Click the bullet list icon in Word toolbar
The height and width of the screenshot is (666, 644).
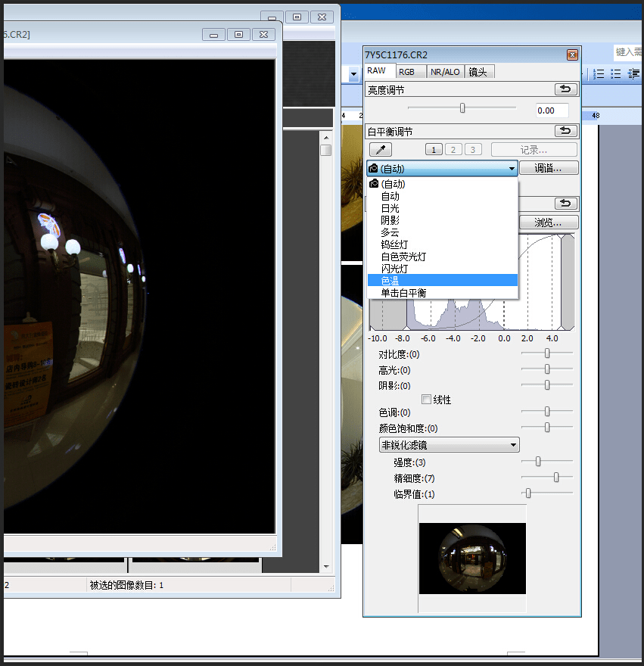click(615, 74)
